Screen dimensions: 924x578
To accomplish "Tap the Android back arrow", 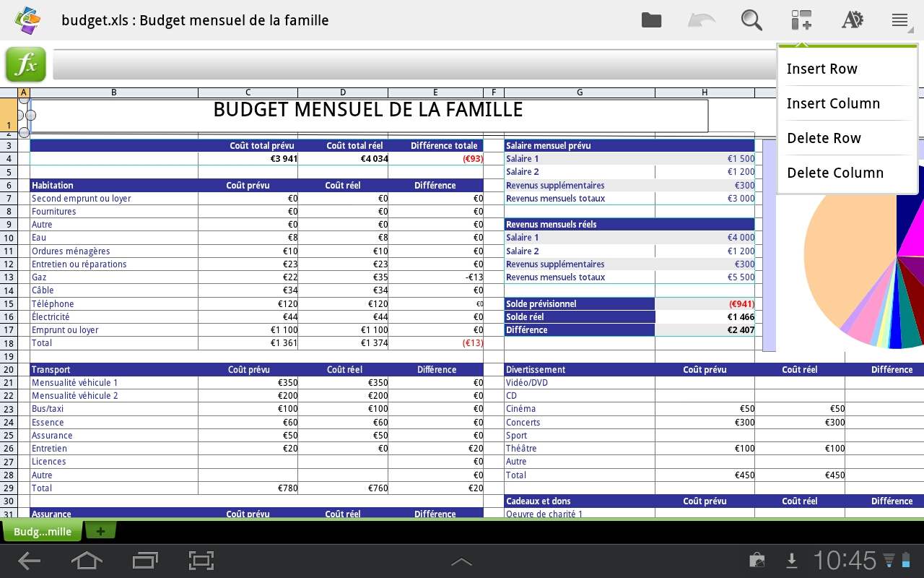I will coord(29,561).
